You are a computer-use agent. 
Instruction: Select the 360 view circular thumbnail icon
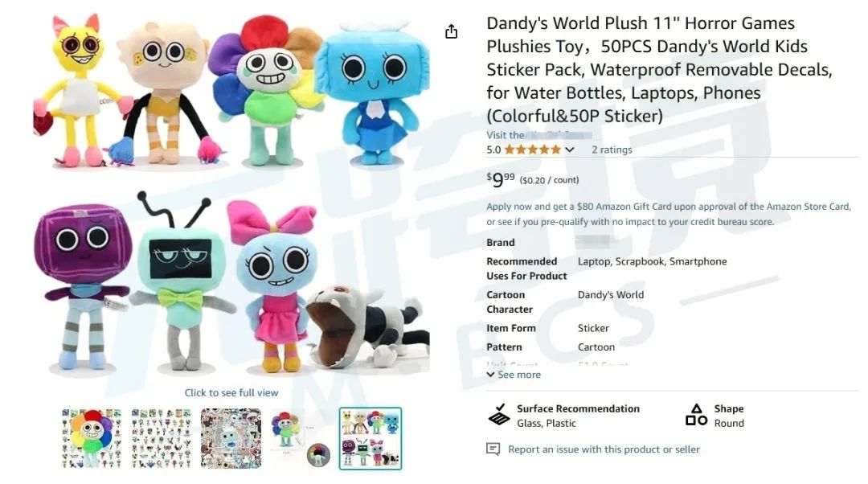tap(318, 455)
